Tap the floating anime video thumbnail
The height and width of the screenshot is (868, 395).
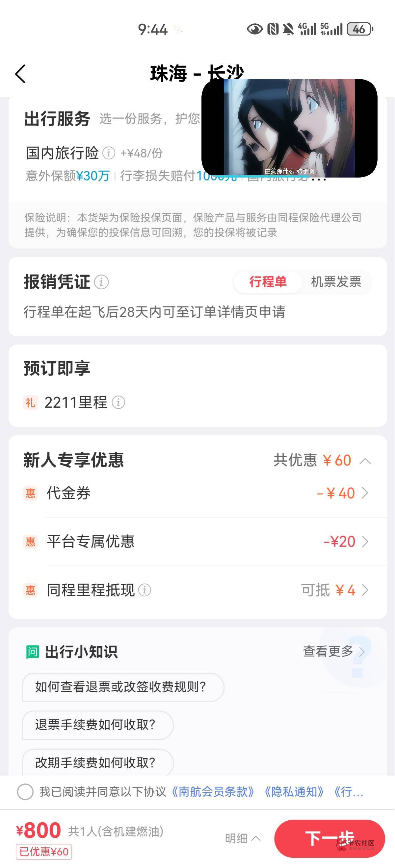[x=289, y=128]
